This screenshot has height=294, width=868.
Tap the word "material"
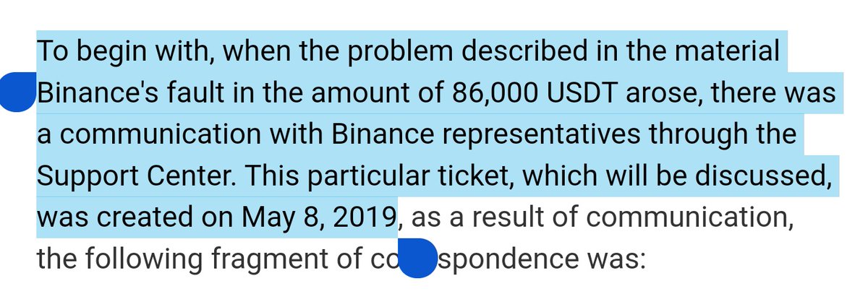pyautogui.click(x=728, y=53)
